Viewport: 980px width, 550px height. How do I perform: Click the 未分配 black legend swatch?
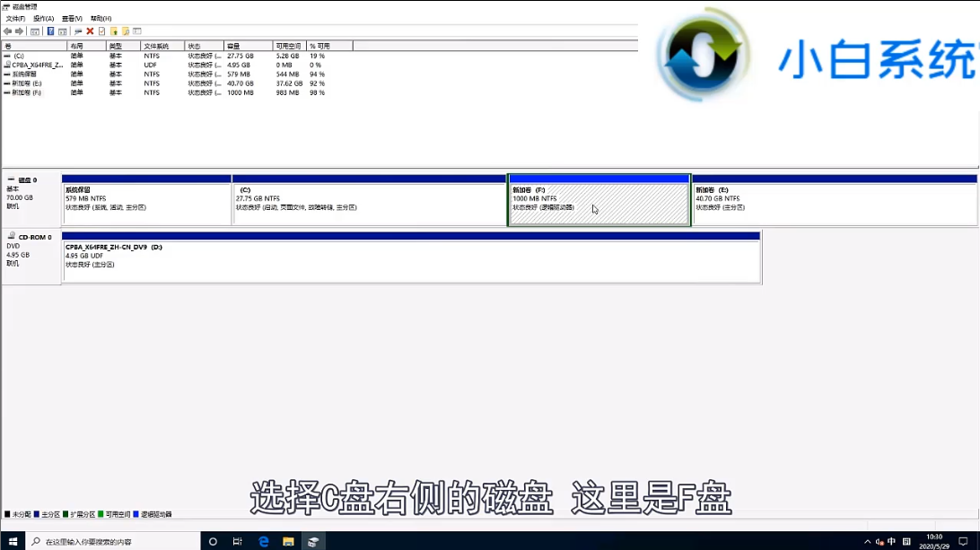[x=7, y=514]
